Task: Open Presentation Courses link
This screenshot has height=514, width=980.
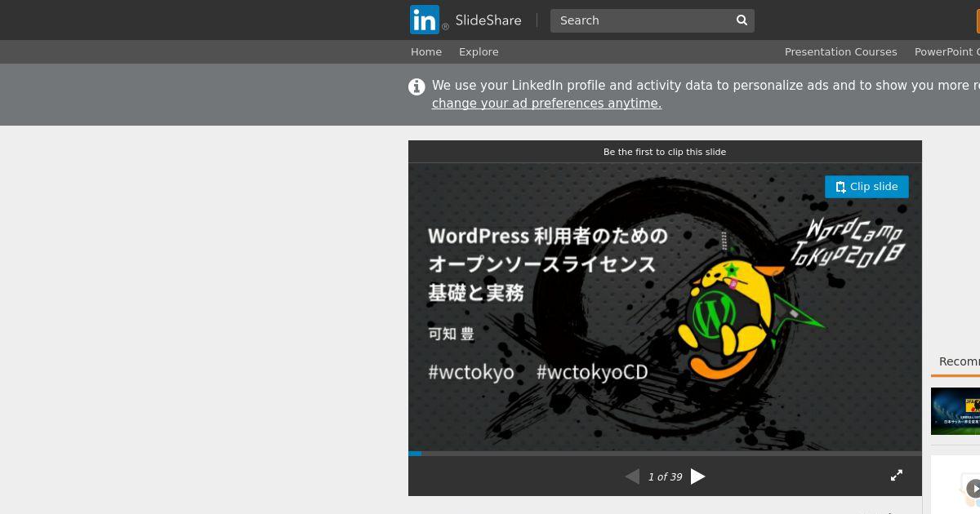Action: coord(840,51)
